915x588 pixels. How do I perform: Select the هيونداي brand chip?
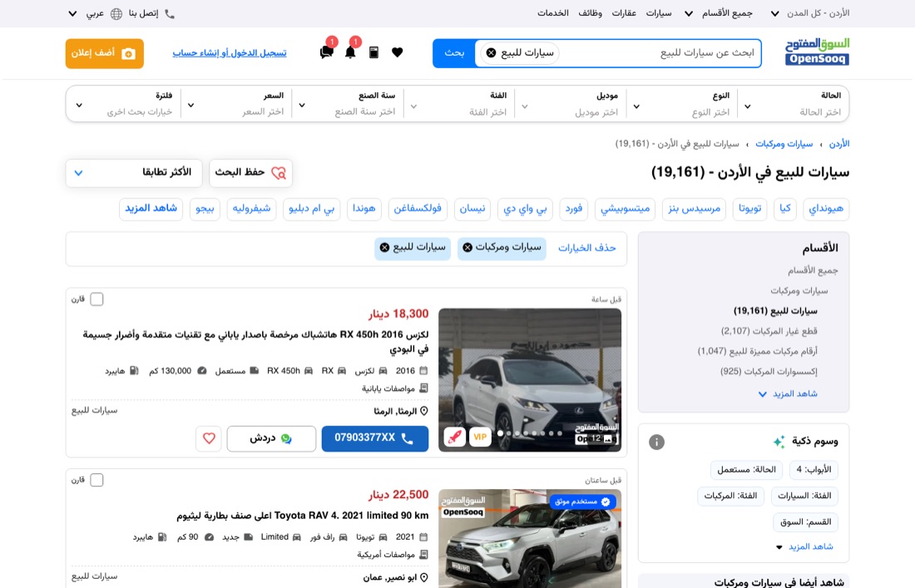click(826, 209)
